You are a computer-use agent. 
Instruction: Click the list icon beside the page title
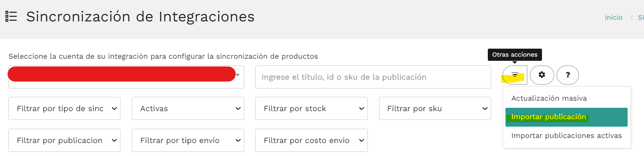[x=11, y=17]
